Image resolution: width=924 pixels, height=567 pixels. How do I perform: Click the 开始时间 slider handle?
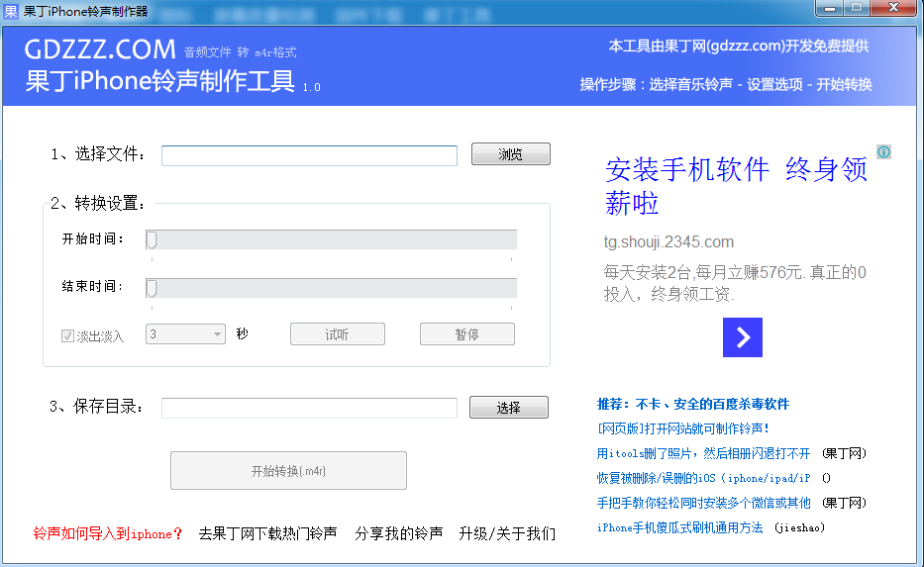point(152,239)
